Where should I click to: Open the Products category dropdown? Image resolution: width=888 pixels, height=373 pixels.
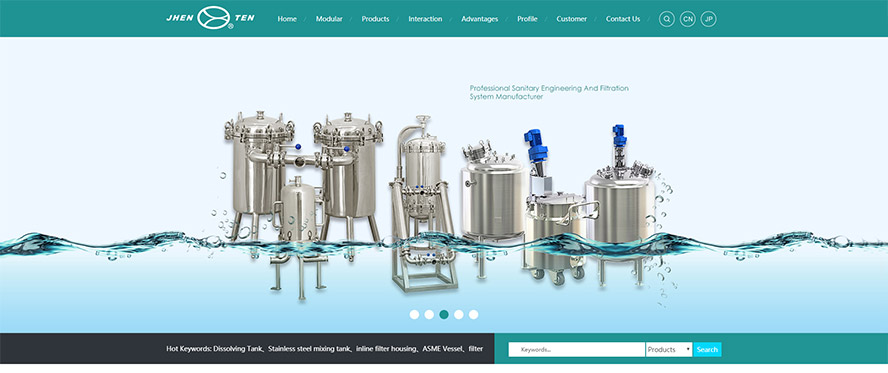tap(669, 349)
